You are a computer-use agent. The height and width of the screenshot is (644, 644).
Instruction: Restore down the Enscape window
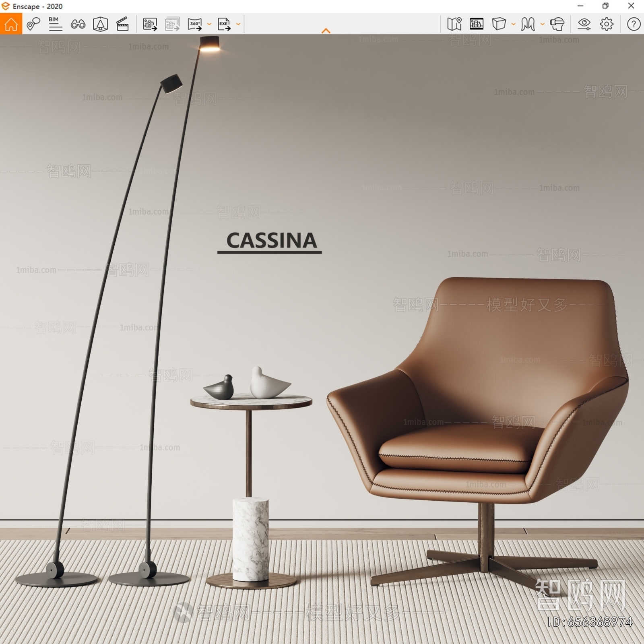605,6
